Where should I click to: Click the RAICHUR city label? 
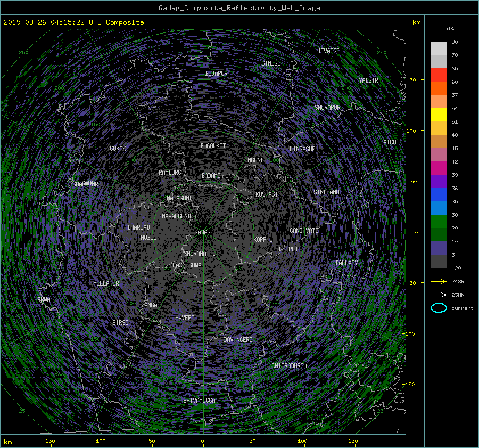pyautogui.click(x=391, y=143)
